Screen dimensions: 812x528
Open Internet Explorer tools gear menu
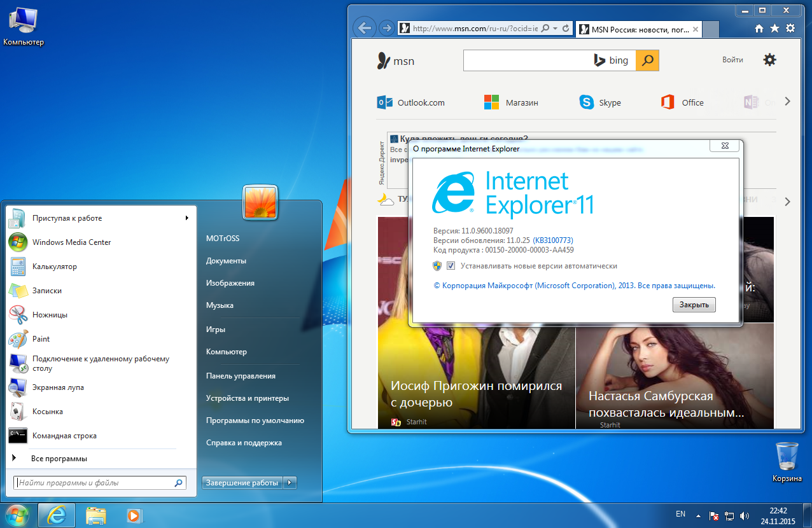pos(790,28)
